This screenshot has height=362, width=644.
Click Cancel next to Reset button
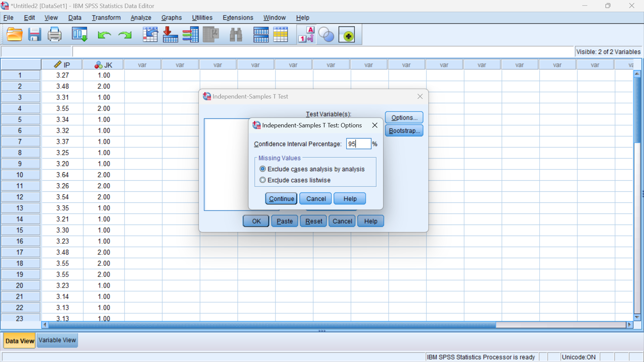pyautogui.click(x=342, y=221)
